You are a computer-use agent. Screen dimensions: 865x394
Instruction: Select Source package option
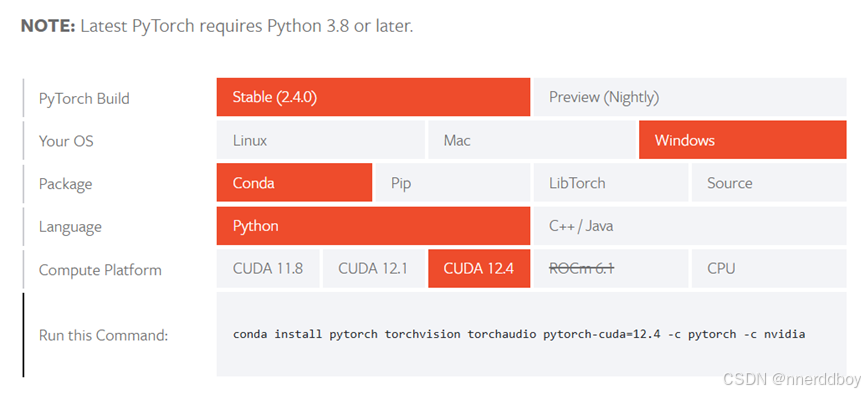(769, 183)
